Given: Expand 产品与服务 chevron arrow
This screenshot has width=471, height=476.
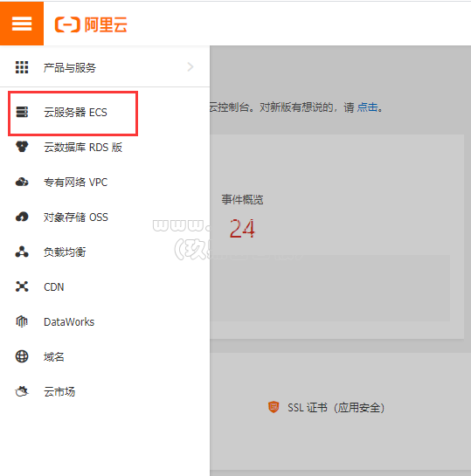Looking at the screenshot, I should (x=190, y=66).
